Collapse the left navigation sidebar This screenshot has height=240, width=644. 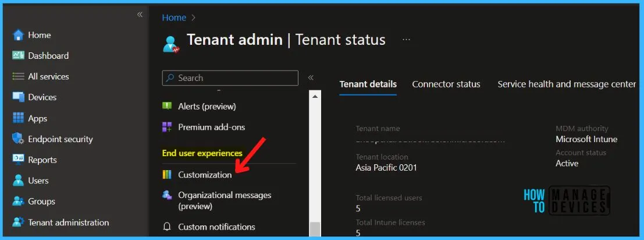140,15
